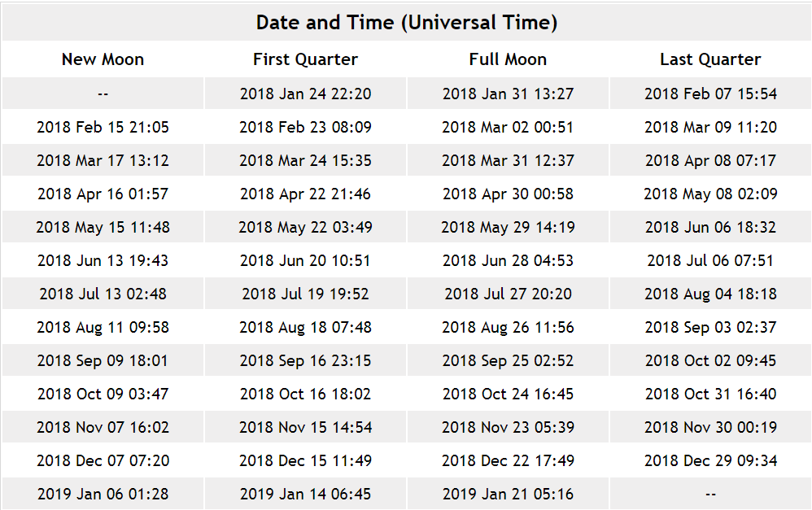This screenshot has width=812, height=510.
Task: Select the 2018 Jan 31 13:27 full moon cell
Action: pos(508,94)
